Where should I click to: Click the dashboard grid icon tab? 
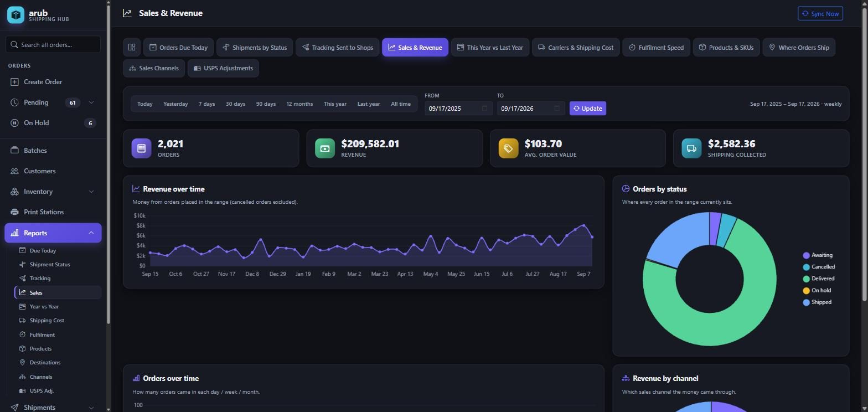tap(132, 47)
